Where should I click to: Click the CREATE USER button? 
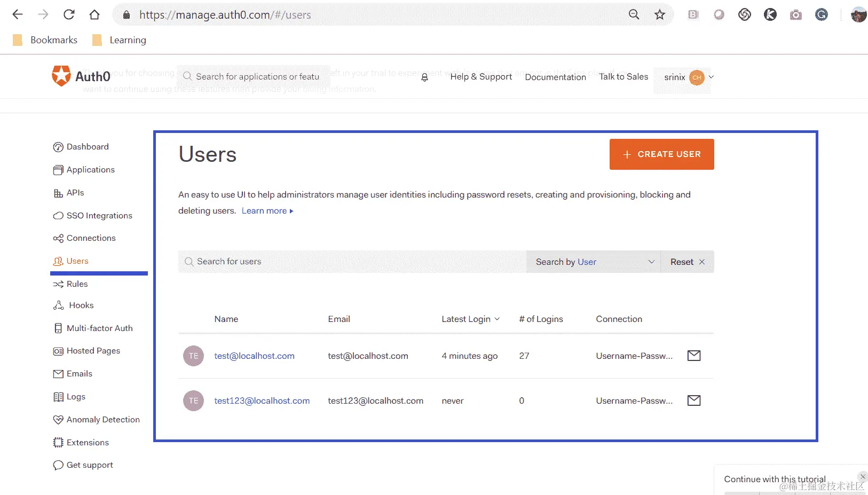click(662, 154)
